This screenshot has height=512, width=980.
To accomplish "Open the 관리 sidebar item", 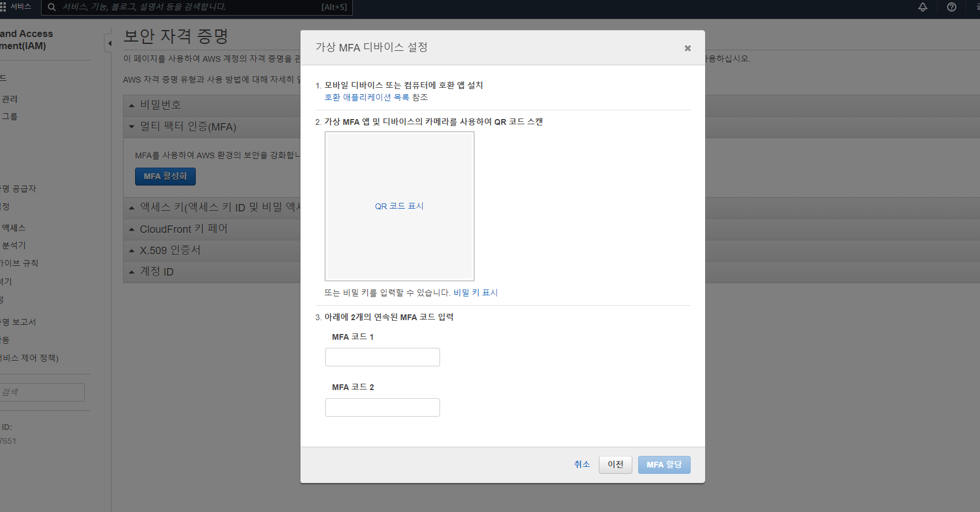I will click(9, 99).
